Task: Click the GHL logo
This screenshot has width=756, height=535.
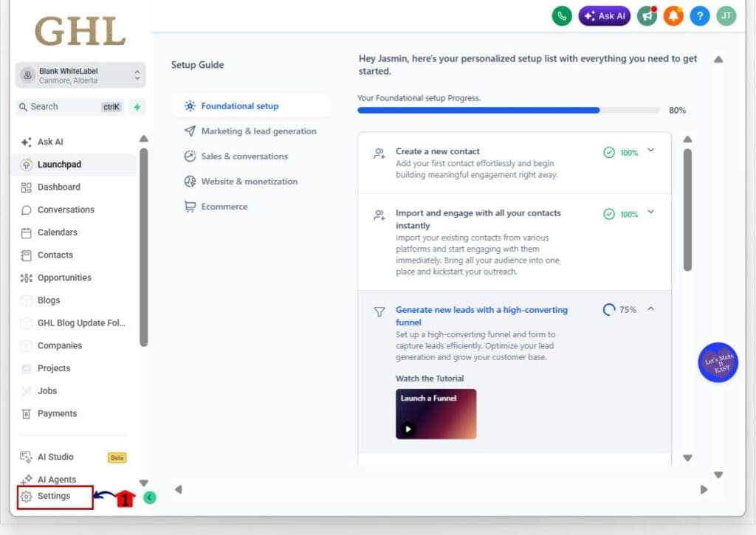Action: pyautogui.click(x=80, y=31)
